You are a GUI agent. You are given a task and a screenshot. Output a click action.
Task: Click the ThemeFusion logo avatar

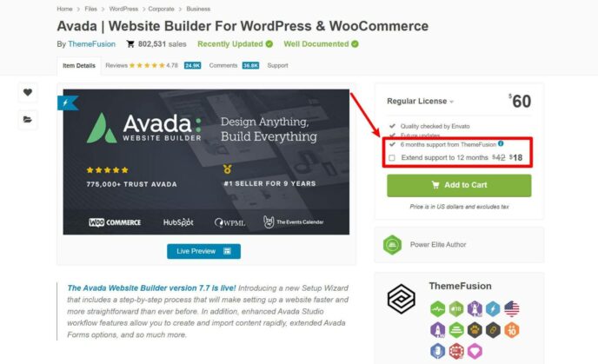pyautogui.click(x=401, y=299)
